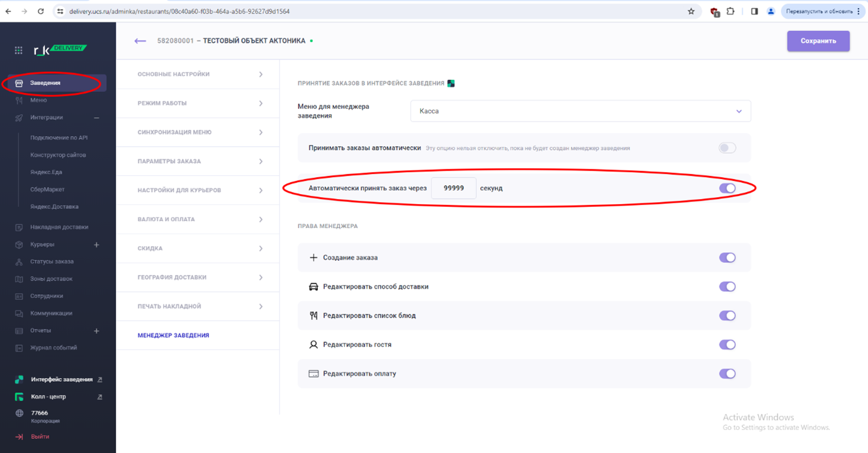Click the browser bookmark star icon
Screen dimensions: 868x453
point(691,11)
